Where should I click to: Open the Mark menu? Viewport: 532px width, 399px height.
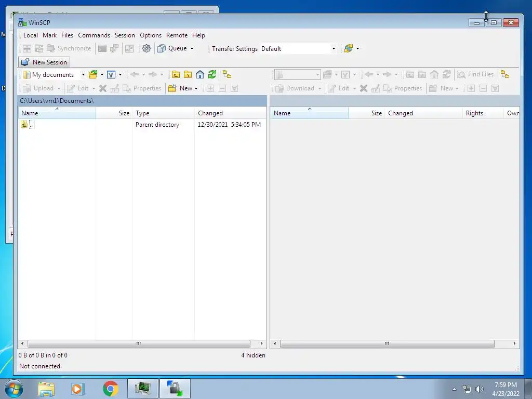49,35
